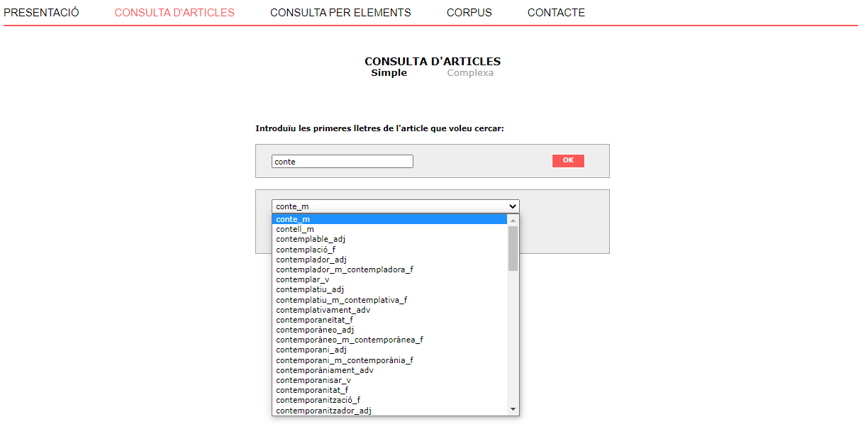Open the PRESENTACIÓ menu item

point(41,13)
